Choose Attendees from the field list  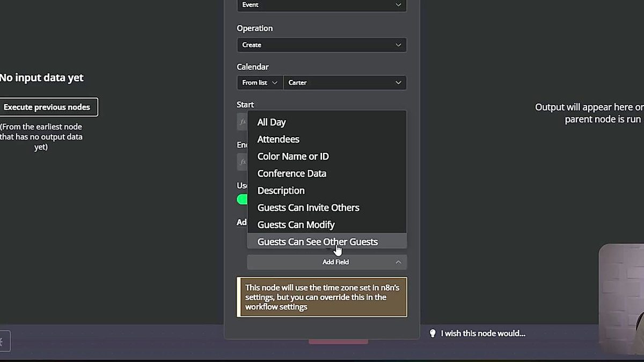[327, 139]
